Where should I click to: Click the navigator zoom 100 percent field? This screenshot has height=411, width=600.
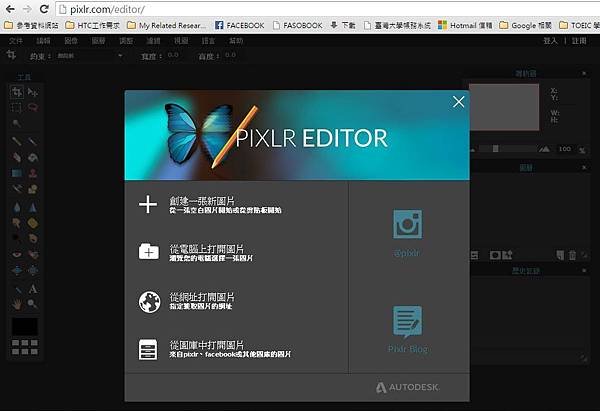[565, 149]
